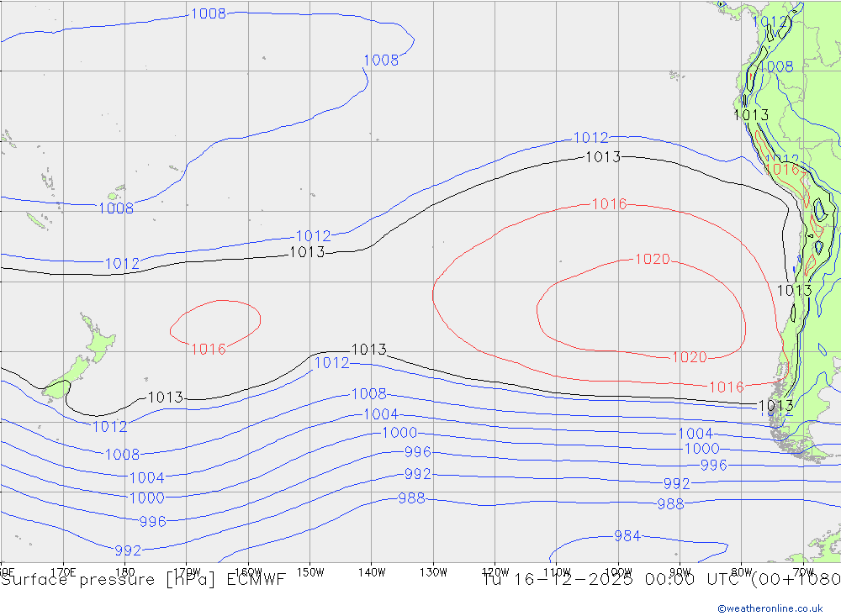Click the 1020 label atop the high-pressure center contour
Viewport: 841px width, 616px height.
coord(653,259)
